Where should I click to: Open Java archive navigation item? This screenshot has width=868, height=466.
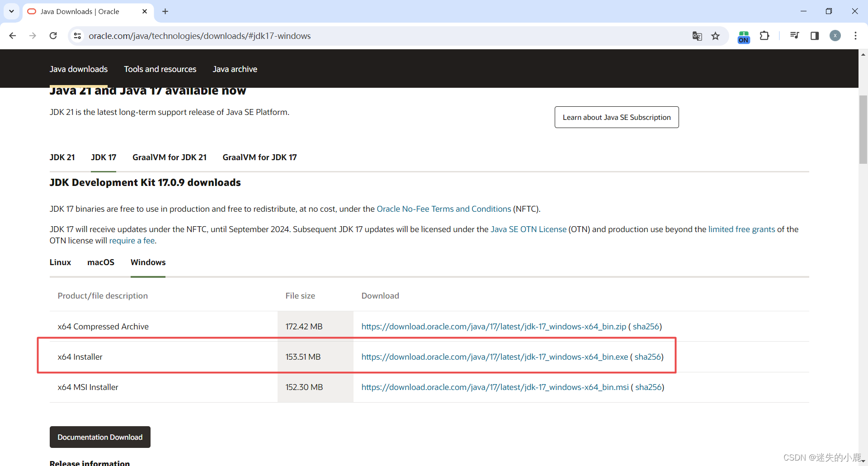[235, 69]
